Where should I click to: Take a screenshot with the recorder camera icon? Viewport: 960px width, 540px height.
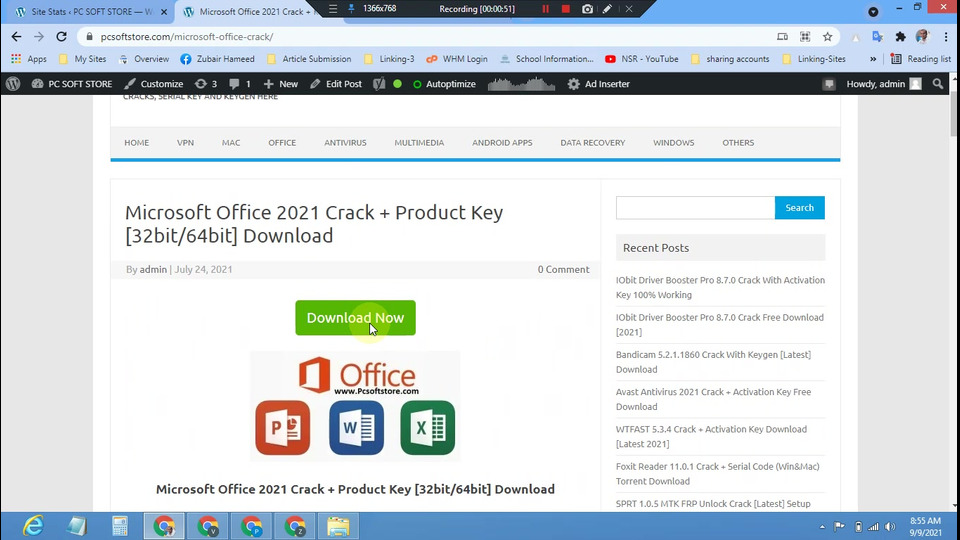[587, 9]
